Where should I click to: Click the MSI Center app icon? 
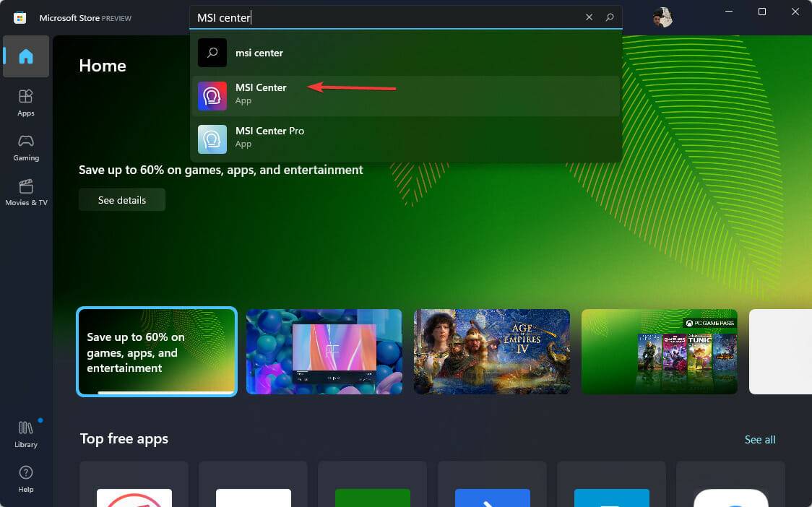click(x=212, y=96)
